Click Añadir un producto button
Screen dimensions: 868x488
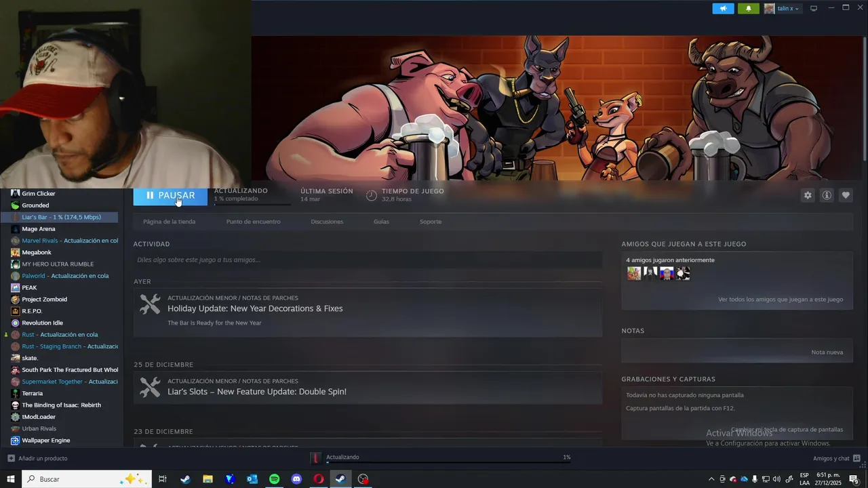pos(37,459)
